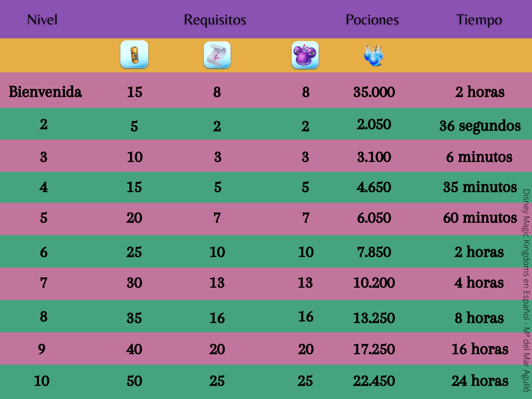This screenshot has height=399, width=532.
Task: Click the yellow canister token icon
Action: coord(134,54)
